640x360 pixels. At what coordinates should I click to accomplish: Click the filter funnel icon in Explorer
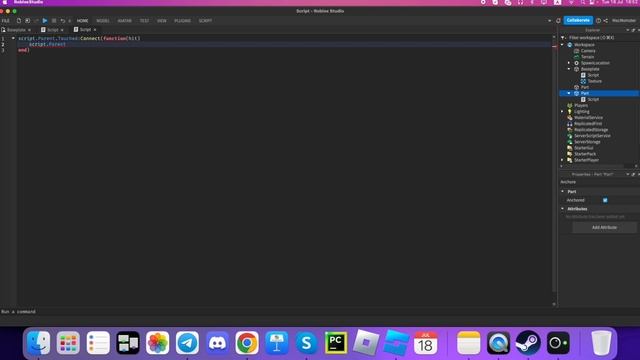563,38
